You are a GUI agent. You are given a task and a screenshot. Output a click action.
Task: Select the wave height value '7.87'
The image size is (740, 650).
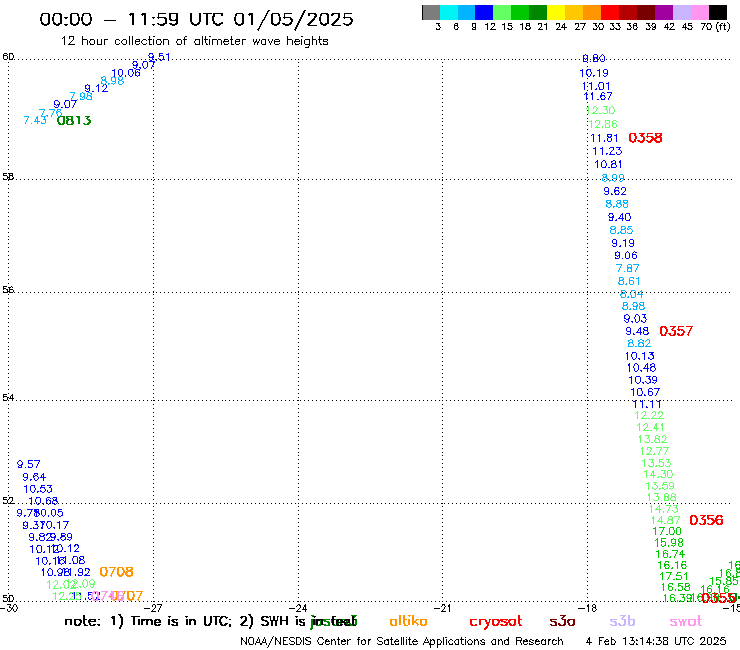tap(628, 268)
